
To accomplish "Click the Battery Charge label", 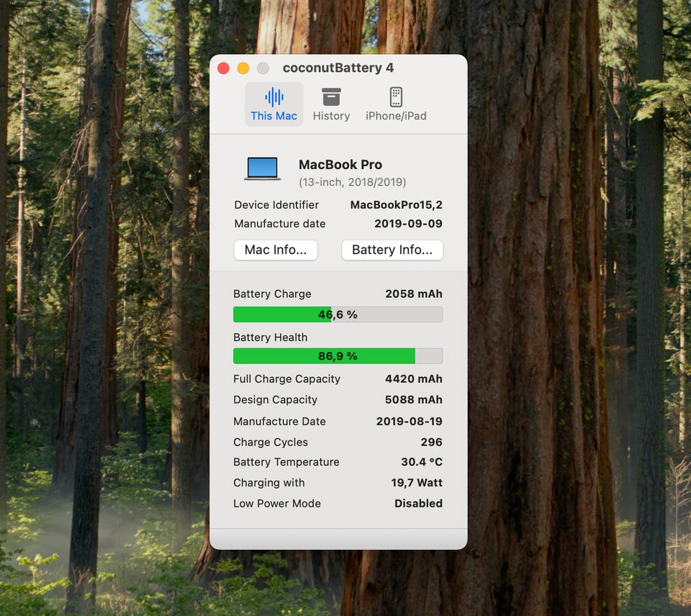I will tap(272, 294).
